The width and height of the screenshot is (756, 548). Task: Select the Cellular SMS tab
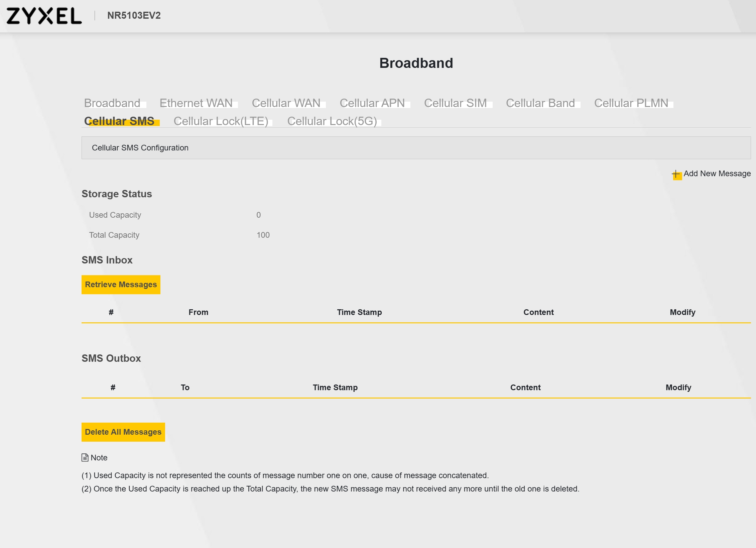[119, 121]
